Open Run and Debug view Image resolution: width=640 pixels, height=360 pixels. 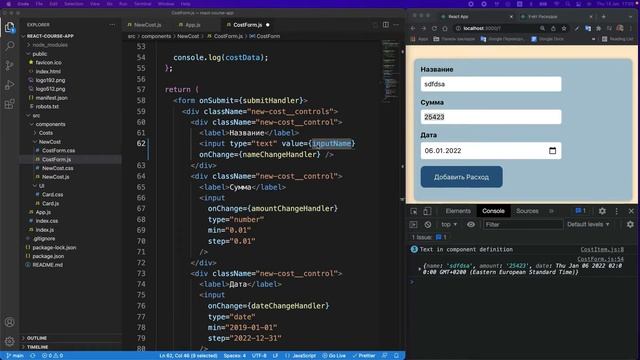click(10, 85)
